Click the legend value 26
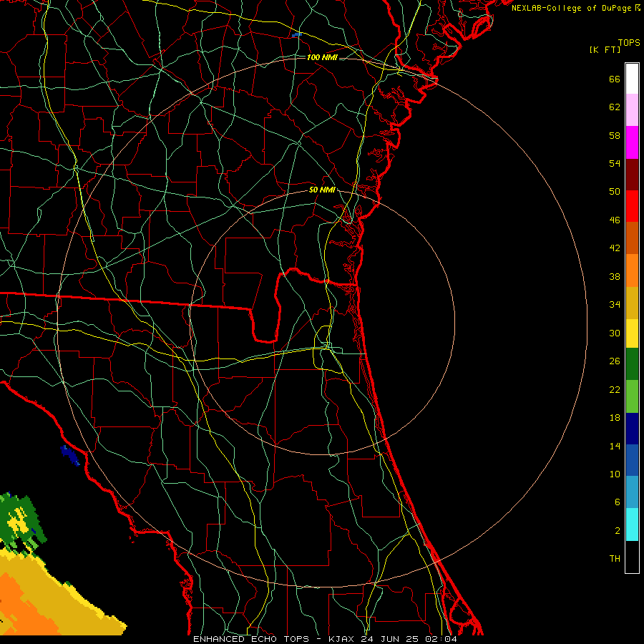Viewport: 644px width, 644px height. [615, 361]
